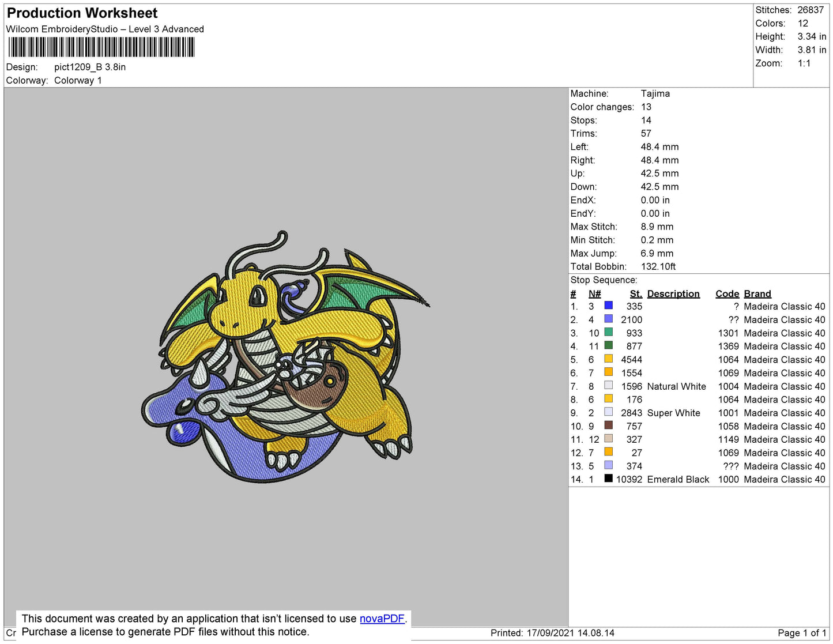Select the dark green swatch, code 1369

[x=608, y=345]
